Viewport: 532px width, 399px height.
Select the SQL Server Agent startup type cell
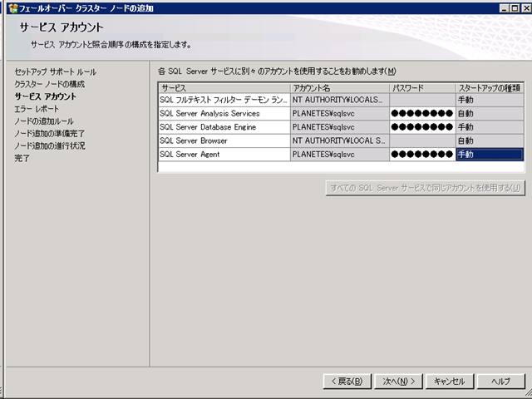pyautogui.click(x=490, y=155)
